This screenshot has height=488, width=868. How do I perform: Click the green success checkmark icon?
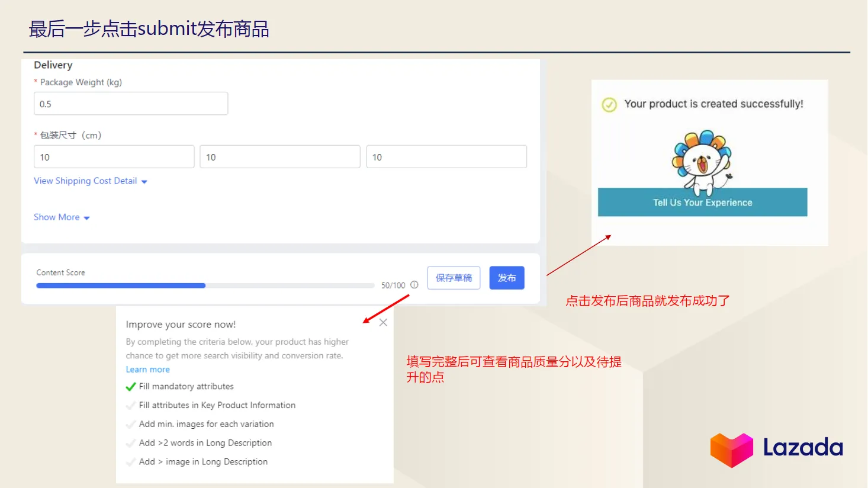pos(609,104)
